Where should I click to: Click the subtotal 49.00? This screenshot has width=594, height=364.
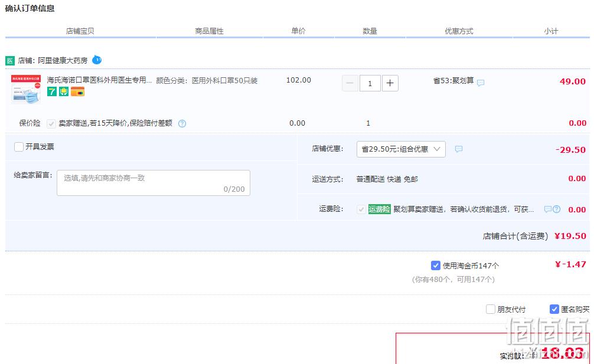(573, 81)
